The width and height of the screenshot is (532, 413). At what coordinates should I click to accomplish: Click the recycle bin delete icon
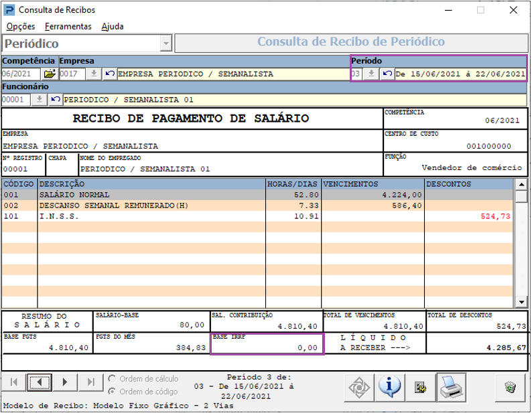click(x=511, y=388)
